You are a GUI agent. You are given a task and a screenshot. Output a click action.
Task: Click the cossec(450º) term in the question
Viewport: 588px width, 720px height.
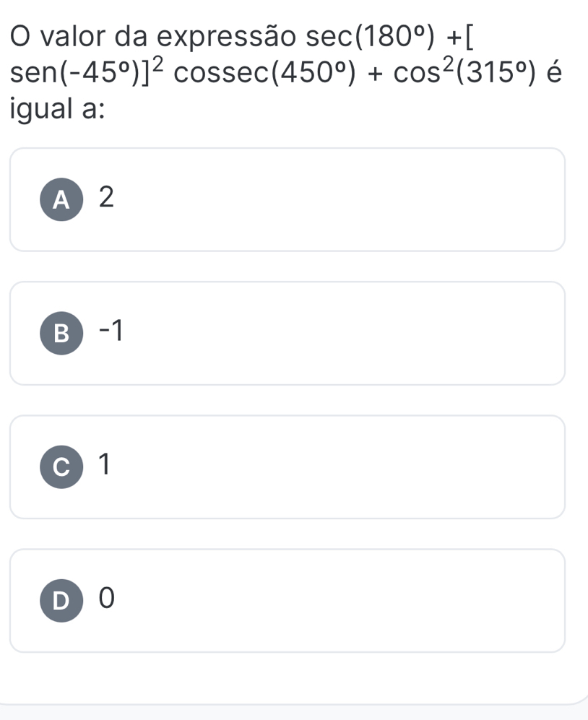tap(265, 73)
